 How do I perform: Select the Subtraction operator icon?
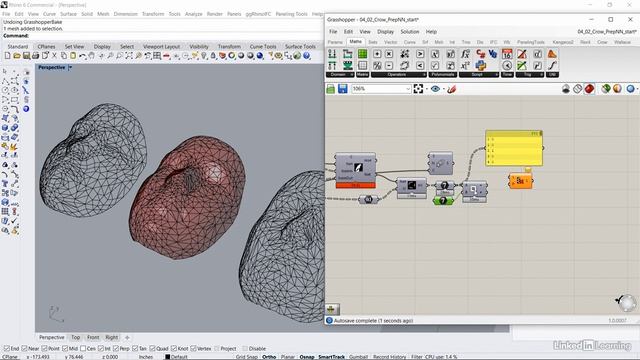pos(389,65)
